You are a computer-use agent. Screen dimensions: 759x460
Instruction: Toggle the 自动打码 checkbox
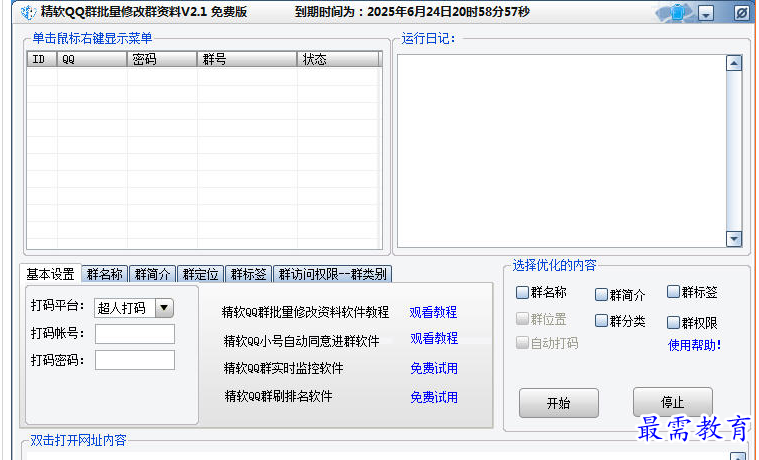(522, 343)
